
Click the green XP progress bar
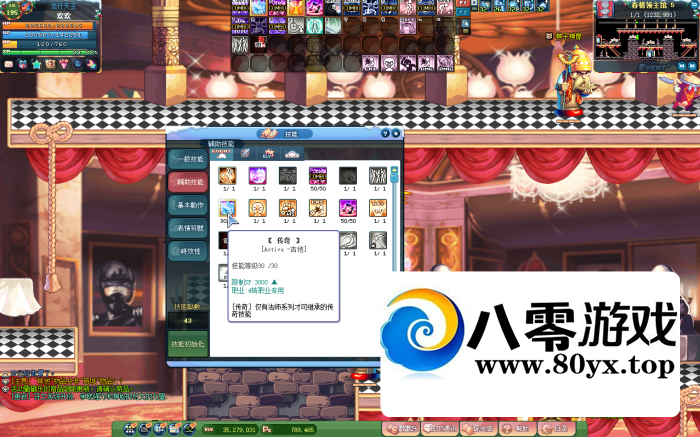coord(51,53)
